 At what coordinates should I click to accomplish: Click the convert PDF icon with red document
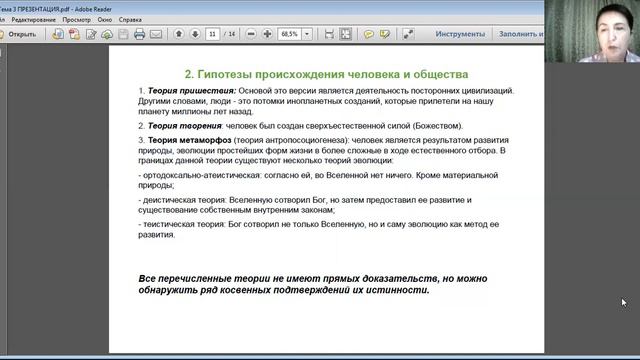click(x=74, y=34)
